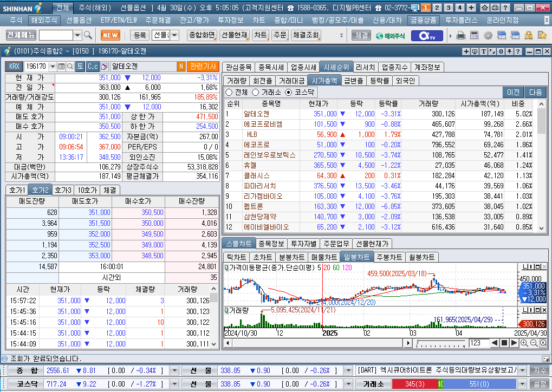Open the 금융상품 menu
552x392 pixels.
(x=424, y=21)
